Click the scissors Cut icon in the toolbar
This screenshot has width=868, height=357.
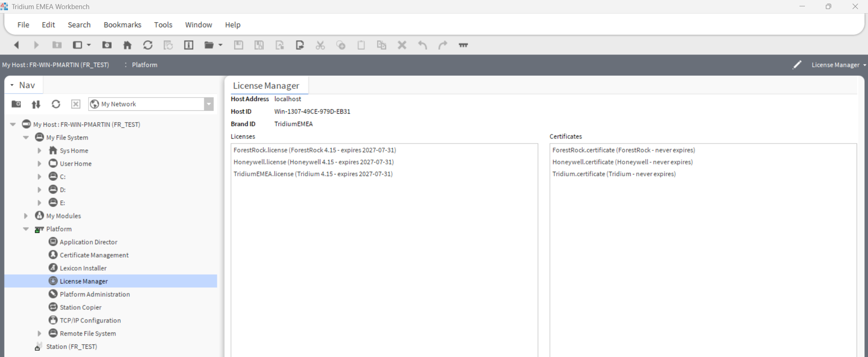(x=320, y=45)
